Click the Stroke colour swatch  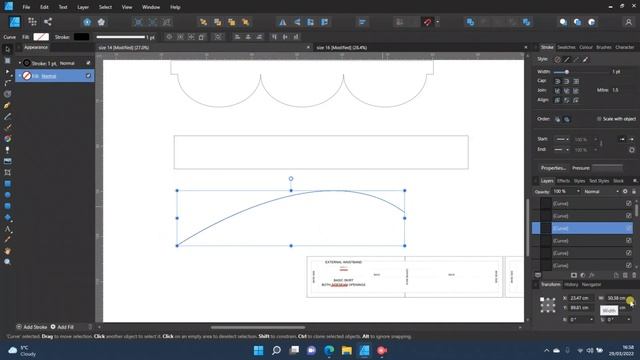click(x=81, y=37)
